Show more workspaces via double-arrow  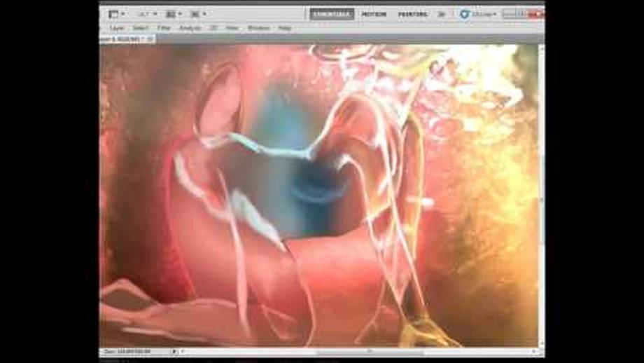(x=442, y=14)
